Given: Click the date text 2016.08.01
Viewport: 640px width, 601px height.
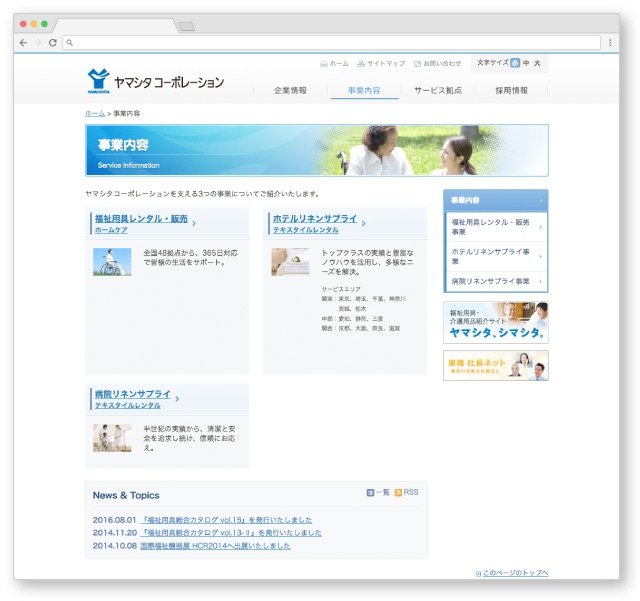Looking at the screenshot, I should tap(114, 520).
